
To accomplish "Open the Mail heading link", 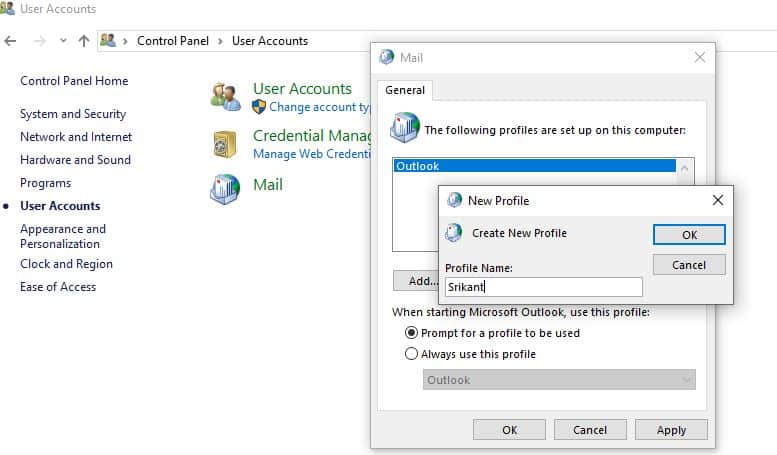I will click(x=268, y=184).
